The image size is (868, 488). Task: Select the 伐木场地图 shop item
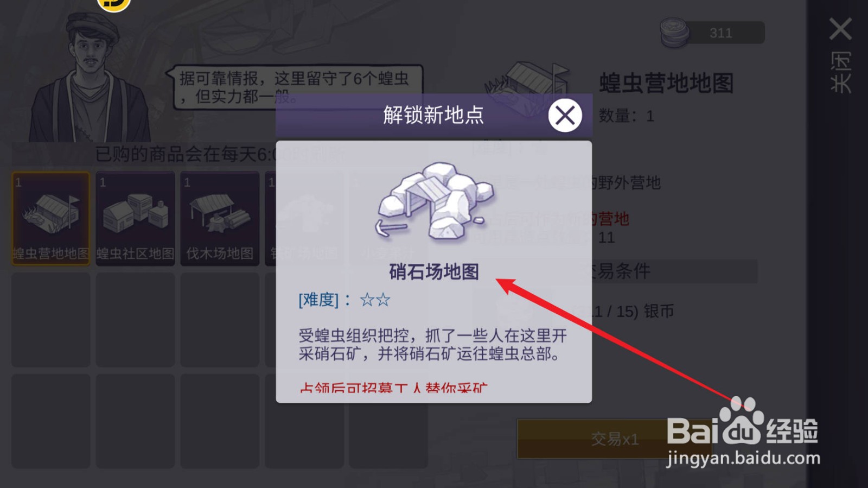tap(220, 219)
